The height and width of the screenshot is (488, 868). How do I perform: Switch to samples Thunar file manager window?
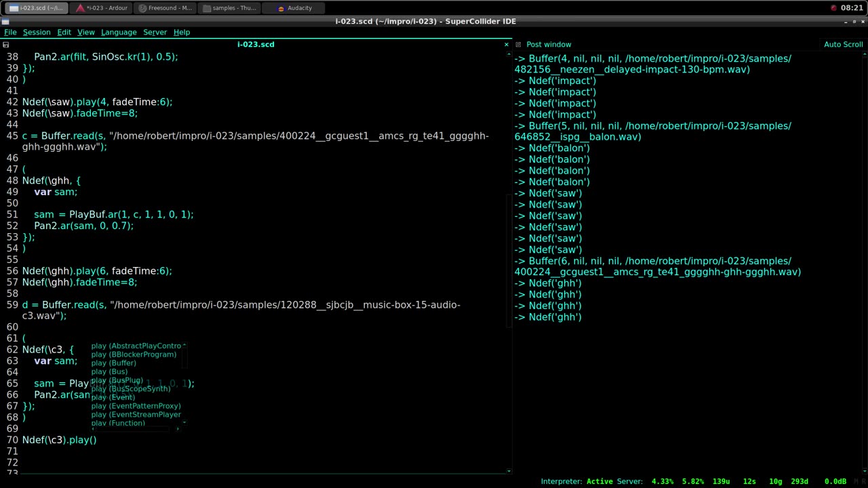click(x=229, y=8)
